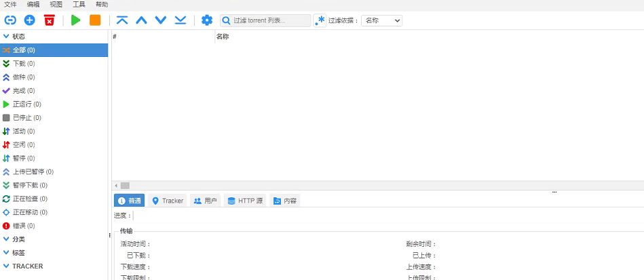The height and width of the screenshot is (280, 644).
Task: Click the details panel collapse handle dots
Action: (x=554, y=192)
